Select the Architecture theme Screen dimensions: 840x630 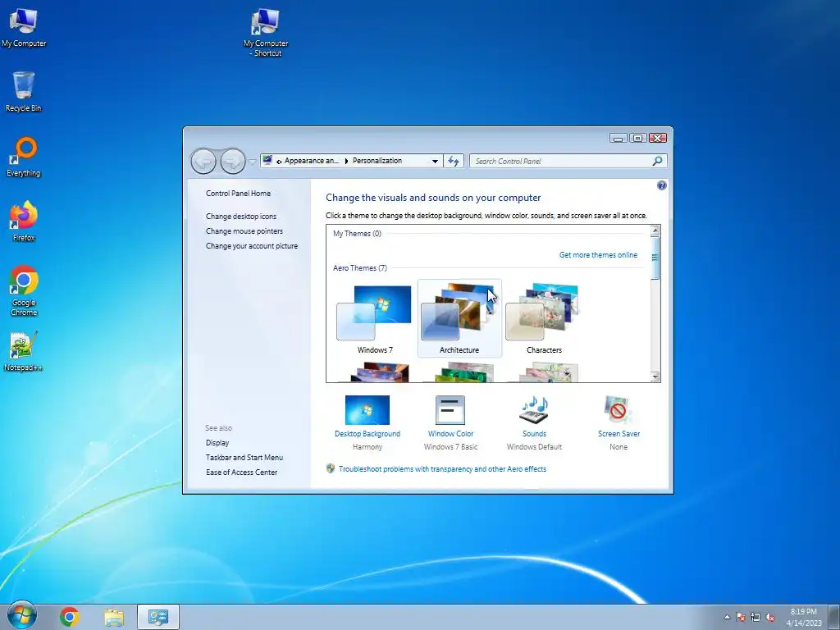(459, 319)
